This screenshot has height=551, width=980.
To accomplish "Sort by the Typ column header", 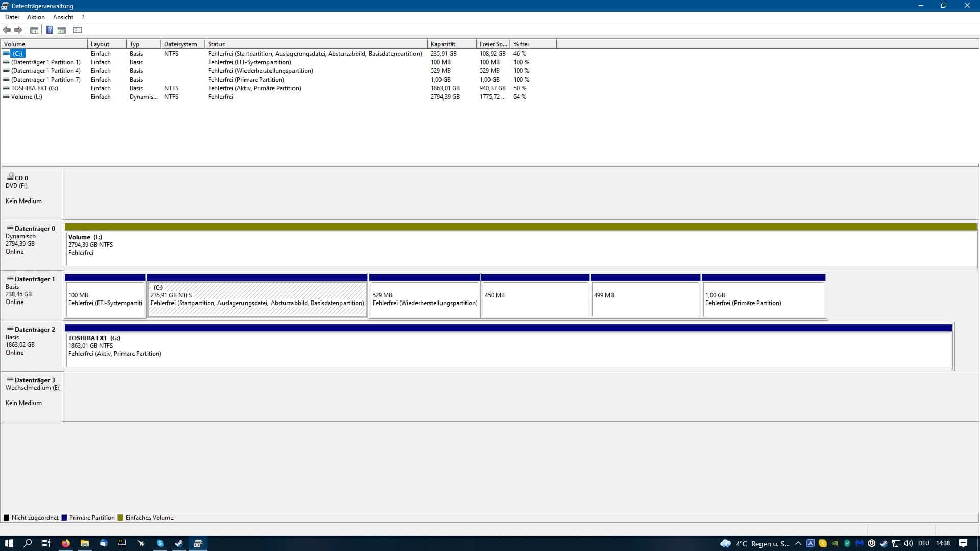I will click(143, 44).
